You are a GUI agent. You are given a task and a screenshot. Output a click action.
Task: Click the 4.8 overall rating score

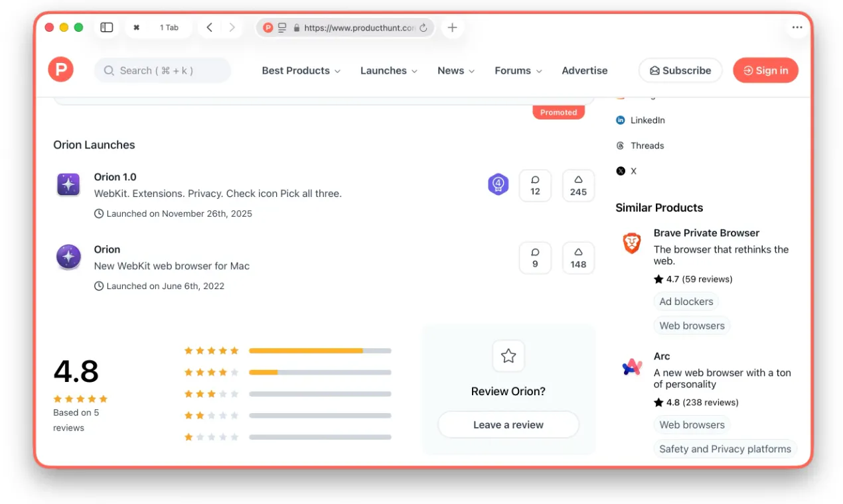(76, 371)
